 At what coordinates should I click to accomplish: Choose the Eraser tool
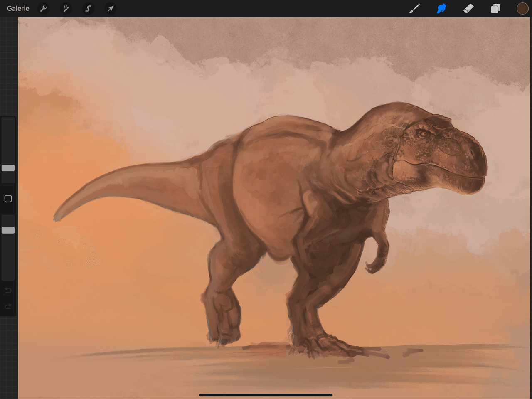tap(468, 8)
